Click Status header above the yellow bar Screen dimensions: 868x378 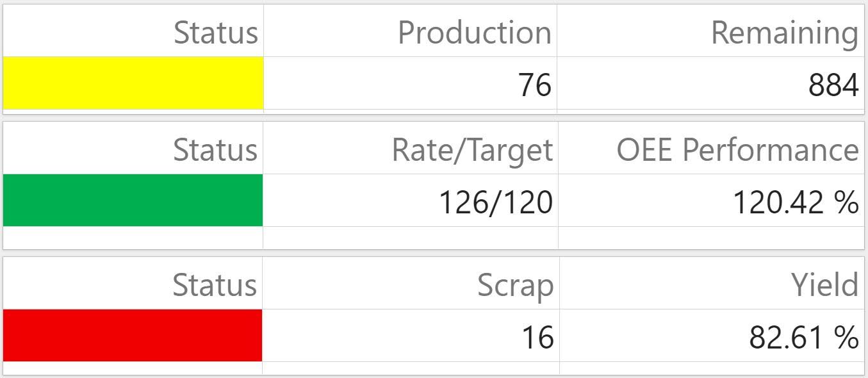coord(216,32)
